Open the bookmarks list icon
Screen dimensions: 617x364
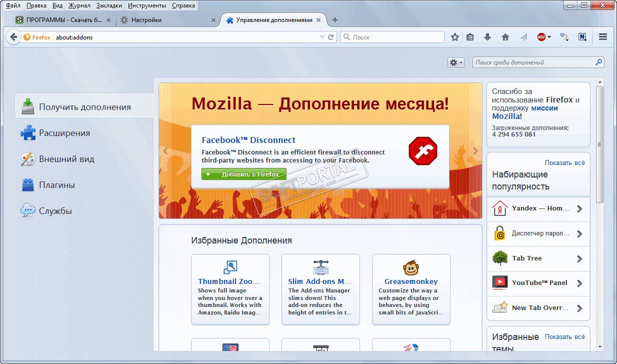click(470, 37)
